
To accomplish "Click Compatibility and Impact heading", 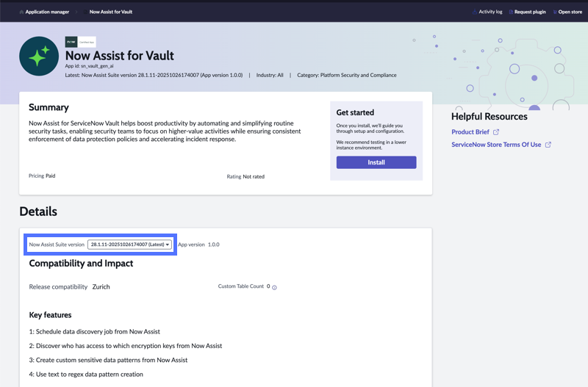I will [x=81, y=264].
